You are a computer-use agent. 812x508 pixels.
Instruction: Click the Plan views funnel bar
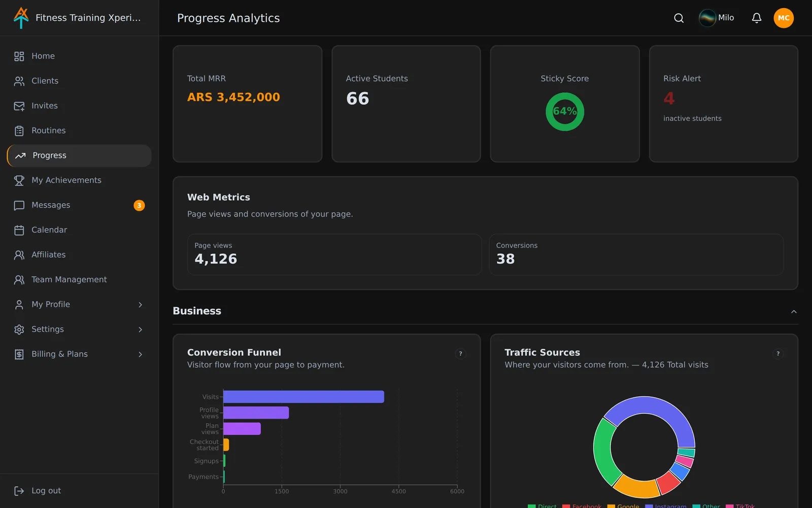242,429
